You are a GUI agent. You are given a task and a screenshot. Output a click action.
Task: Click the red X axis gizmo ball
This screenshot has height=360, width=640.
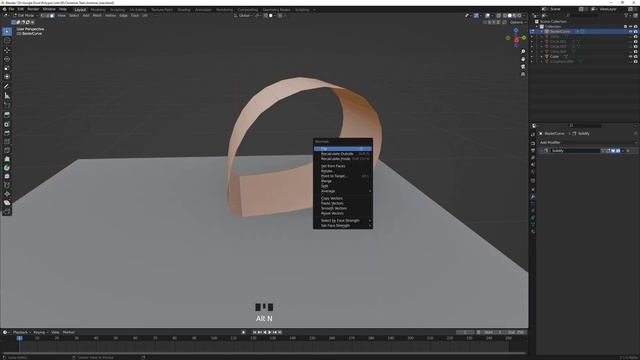(516, 40)
